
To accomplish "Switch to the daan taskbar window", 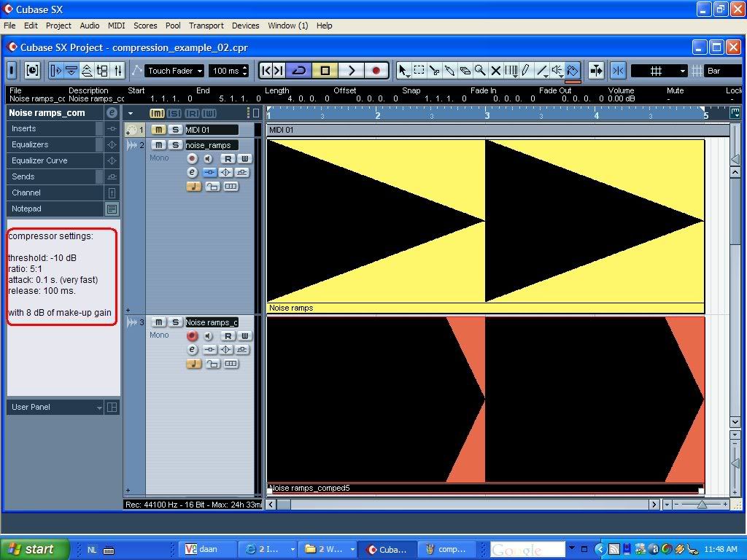I will click(208, 550).
